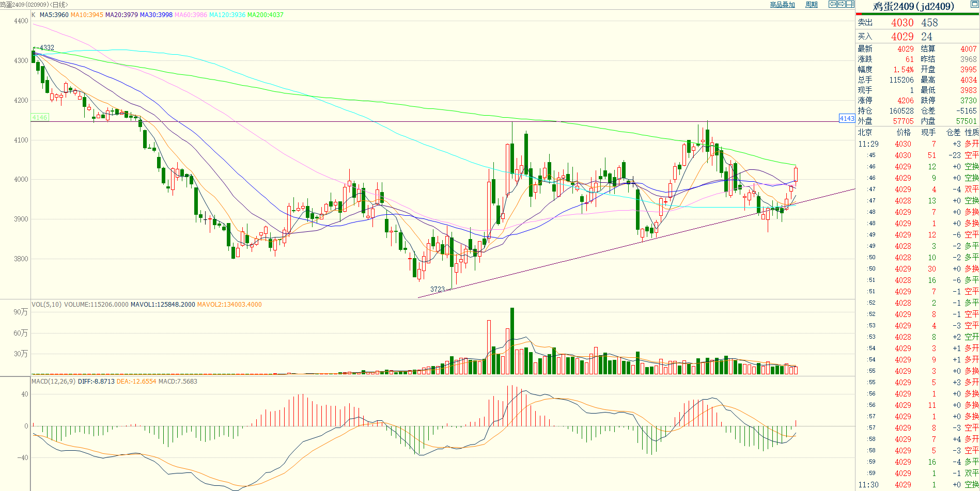Click the 3800 price axis label
Viewport: 980px width, 491px height.
coord(21,259)
